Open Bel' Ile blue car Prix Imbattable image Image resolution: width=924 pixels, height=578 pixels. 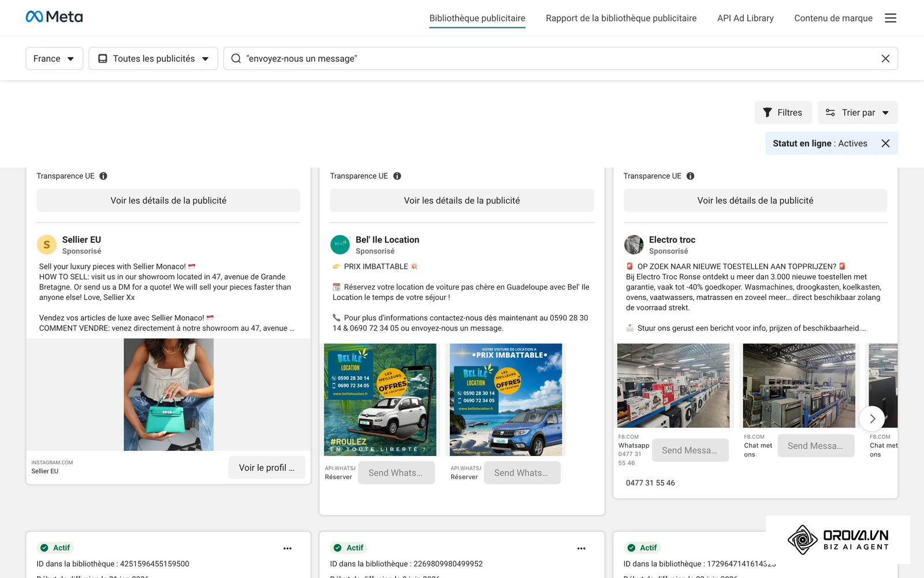506,400
